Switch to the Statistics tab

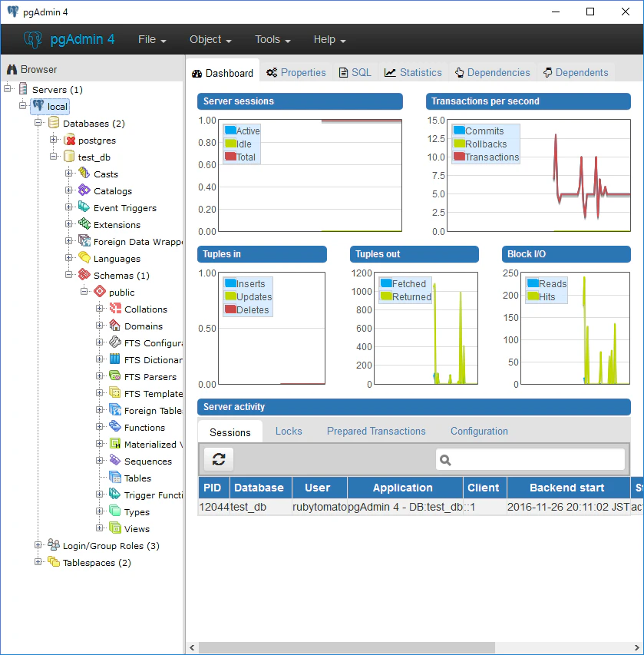[x=413, y=73]
